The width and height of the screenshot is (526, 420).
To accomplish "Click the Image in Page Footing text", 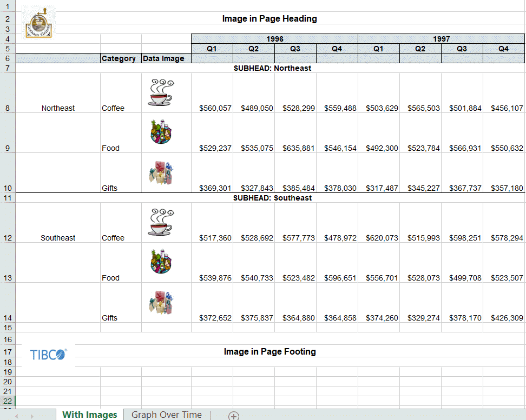I will tap(269, 351).
